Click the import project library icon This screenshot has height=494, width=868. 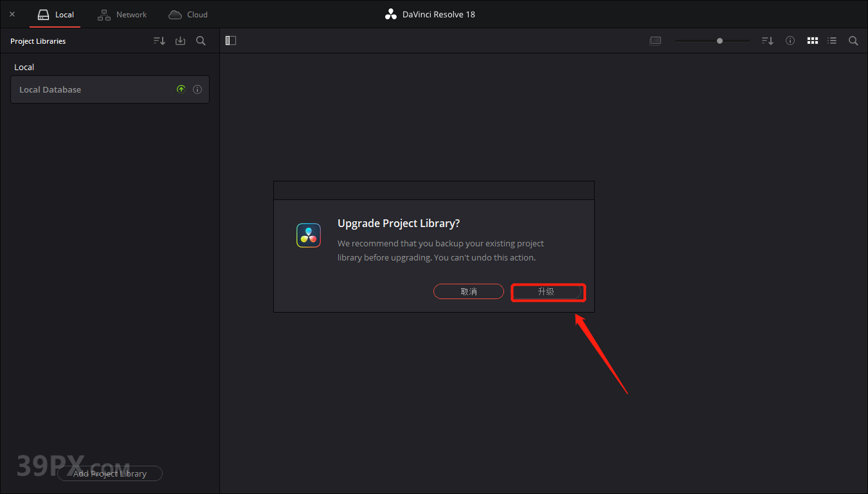(181, 41)
